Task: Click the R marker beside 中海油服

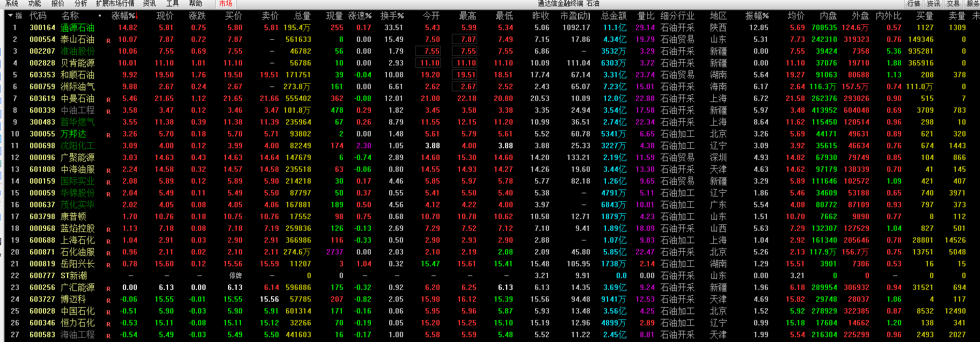Action: pos(108,170)
